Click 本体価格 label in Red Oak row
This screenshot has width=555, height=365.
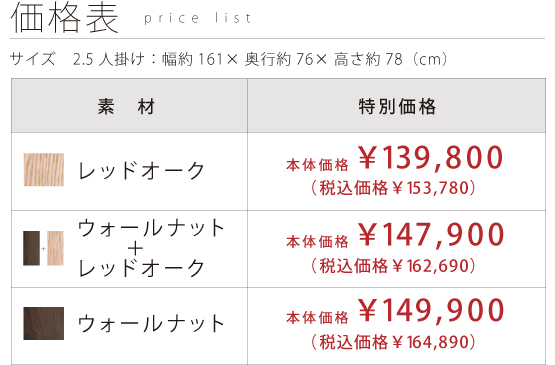[x=317, y=165]
